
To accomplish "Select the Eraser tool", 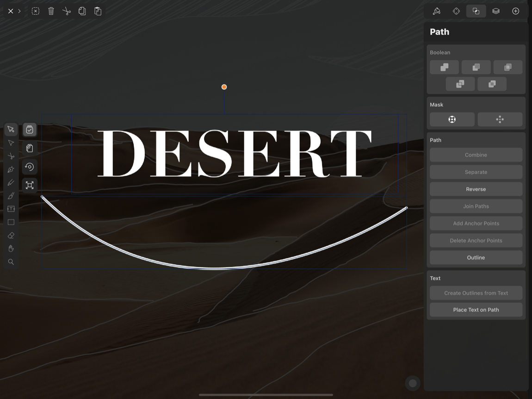I will pos(11,235).
